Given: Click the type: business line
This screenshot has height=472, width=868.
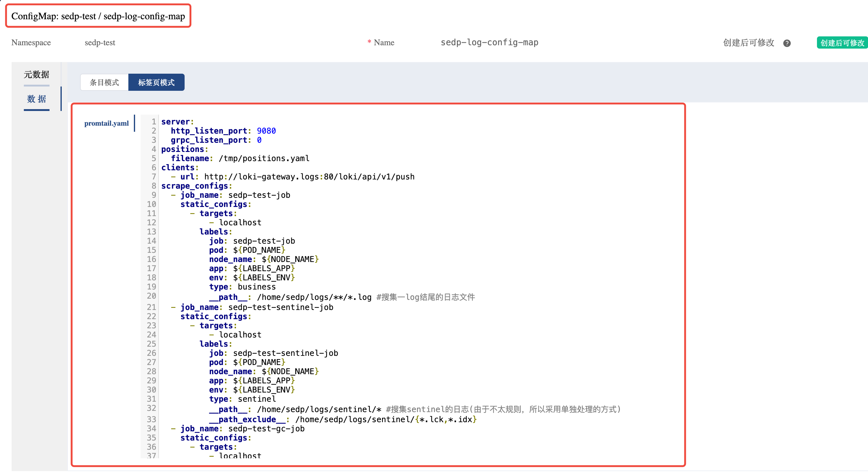Looking at the screenshot, I should (x=242, y=287).
